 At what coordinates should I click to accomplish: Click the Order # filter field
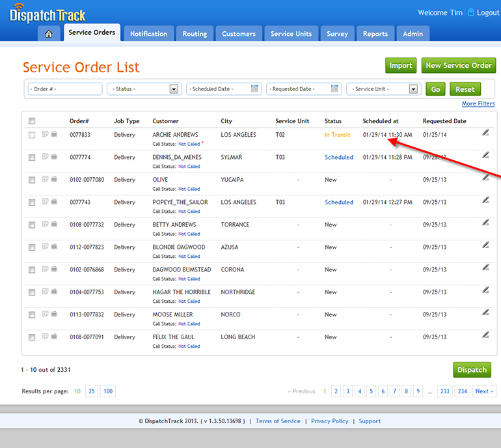point(64,89)
